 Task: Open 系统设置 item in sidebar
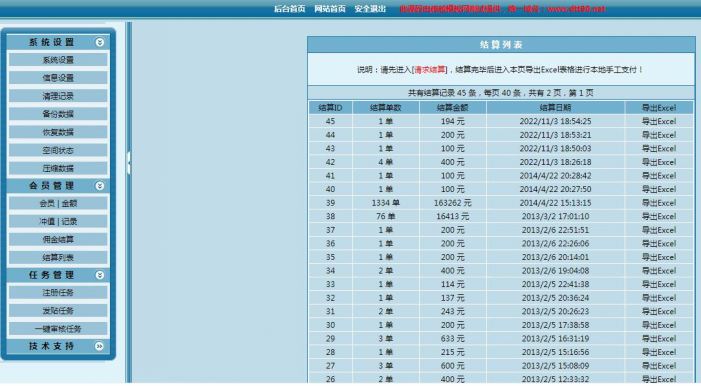(58, 60)
